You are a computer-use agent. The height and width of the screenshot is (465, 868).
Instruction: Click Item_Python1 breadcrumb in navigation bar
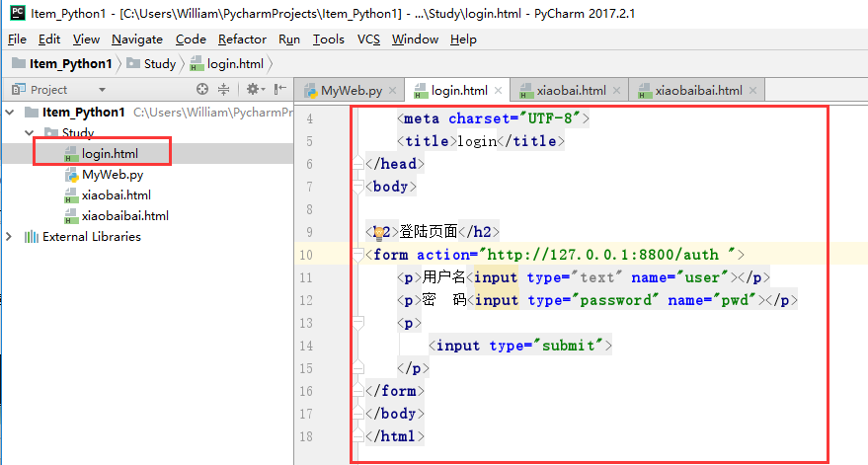tap(62, 63)
